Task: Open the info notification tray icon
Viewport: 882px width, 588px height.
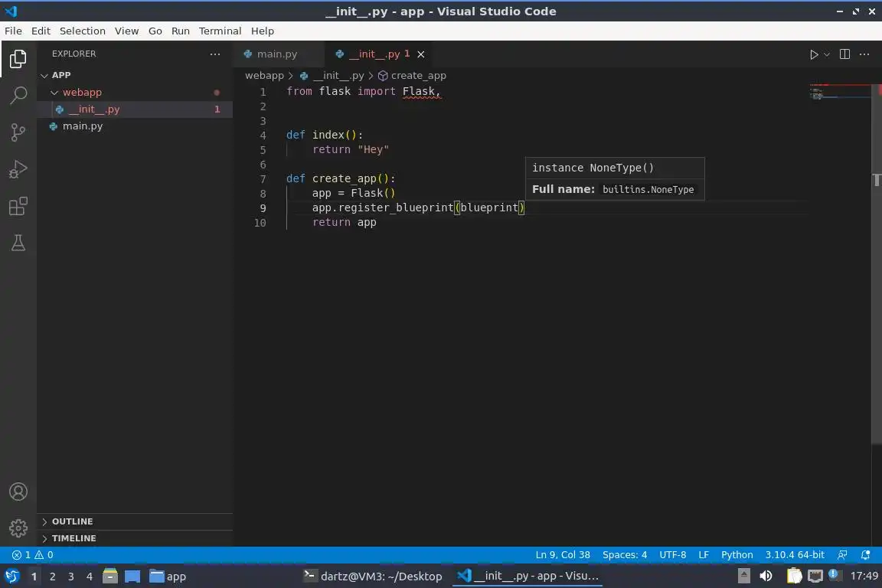Action: tap(834, 575)
